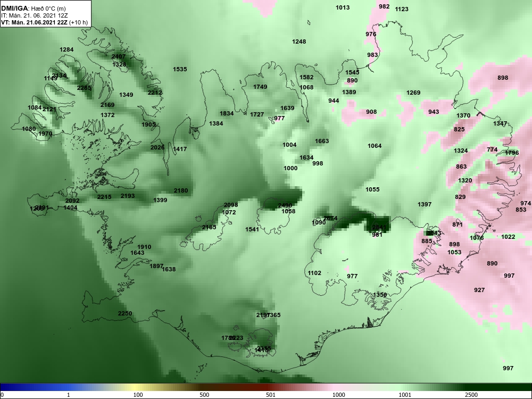Click the 1123 height value

(x=402, y=9)
